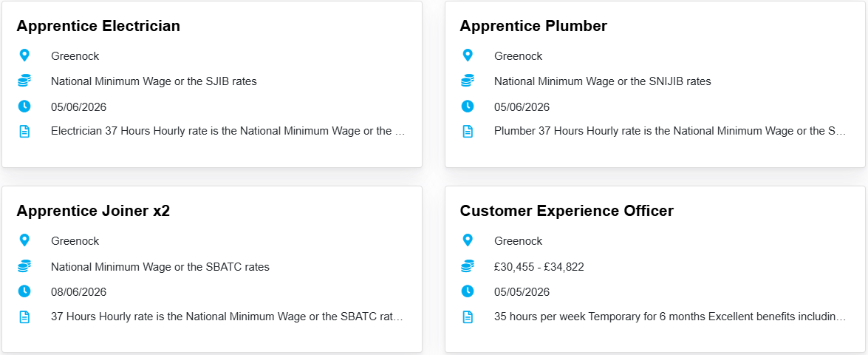
Task: Open the Apprentice Plumber job listing
Action: 533,26
